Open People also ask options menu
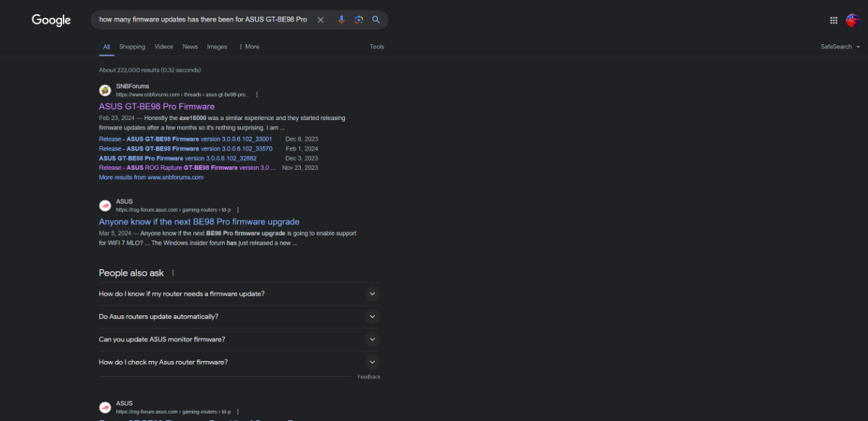 point(173,273)
